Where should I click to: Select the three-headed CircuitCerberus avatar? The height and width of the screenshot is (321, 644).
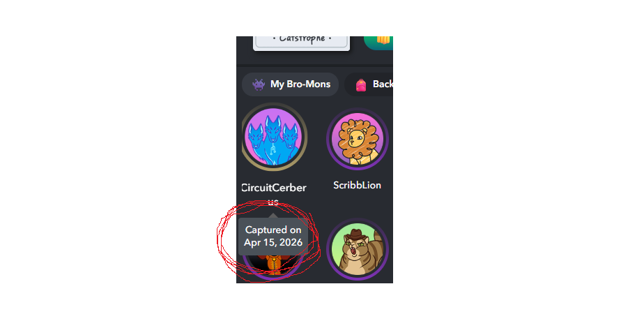point(273,137)
